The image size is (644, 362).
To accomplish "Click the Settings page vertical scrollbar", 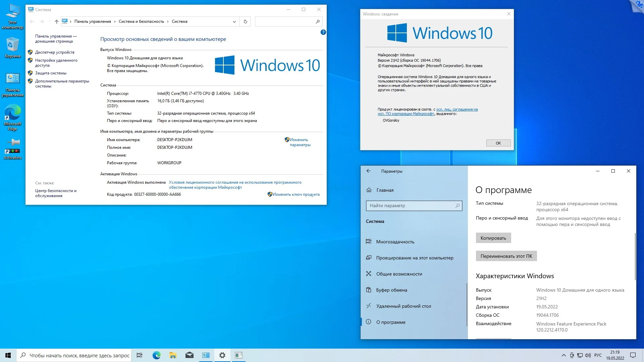I will (x=635, y=256).
